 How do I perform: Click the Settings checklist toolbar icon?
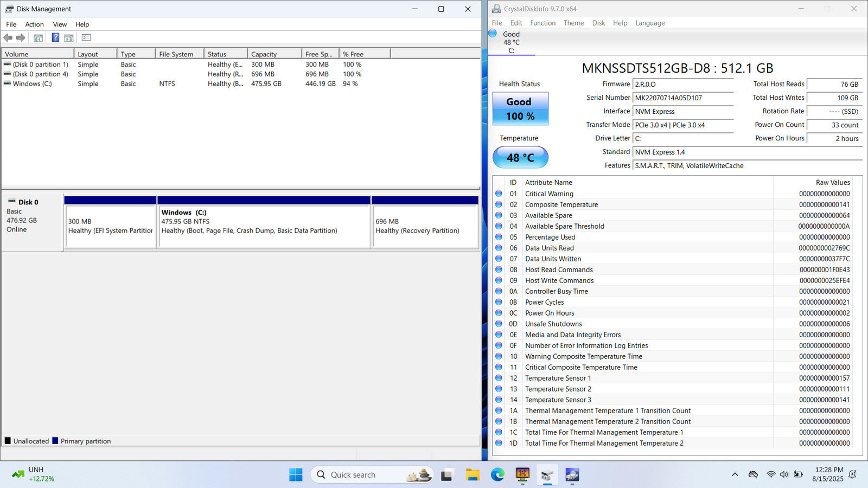pyautogui.click(x=86, y=38)
